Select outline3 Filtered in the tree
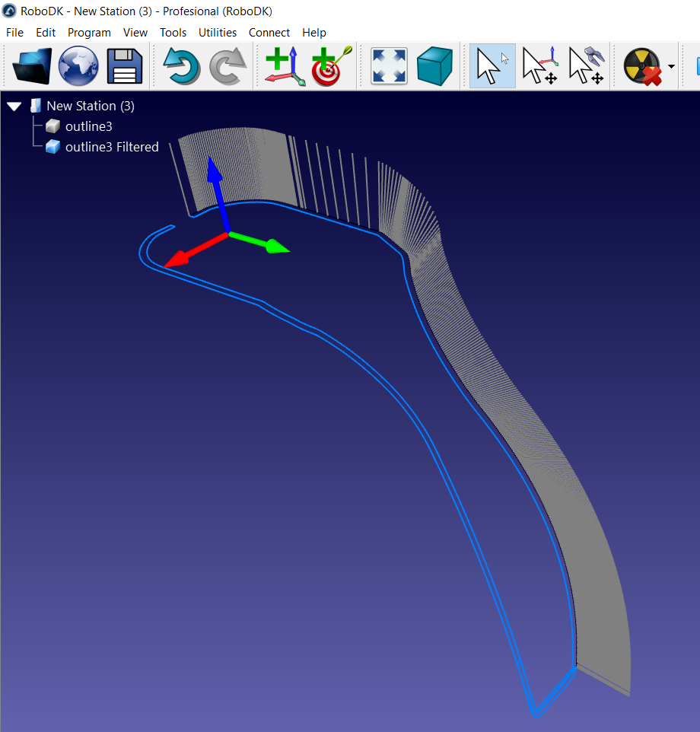700x732 pixels. click(x=112, y=147)
